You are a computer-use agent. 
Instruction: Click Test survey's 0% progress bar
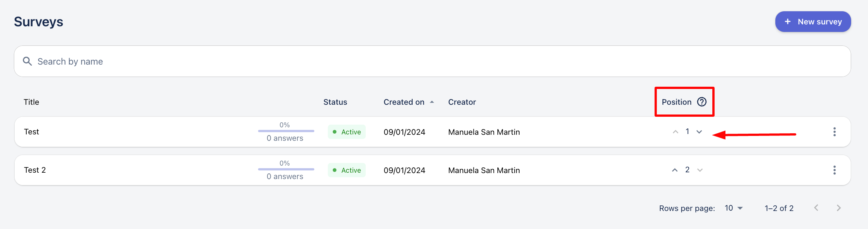[286, 131]
